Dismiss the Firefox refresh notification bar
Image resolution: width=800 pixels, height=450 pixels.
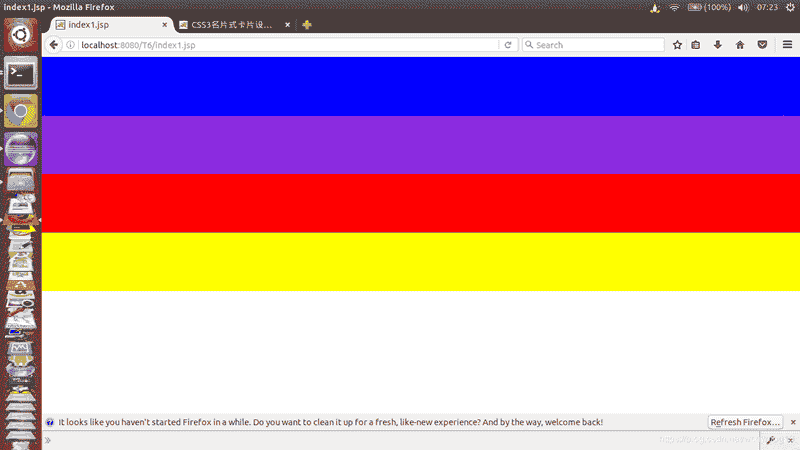click(x=793, y=422)
